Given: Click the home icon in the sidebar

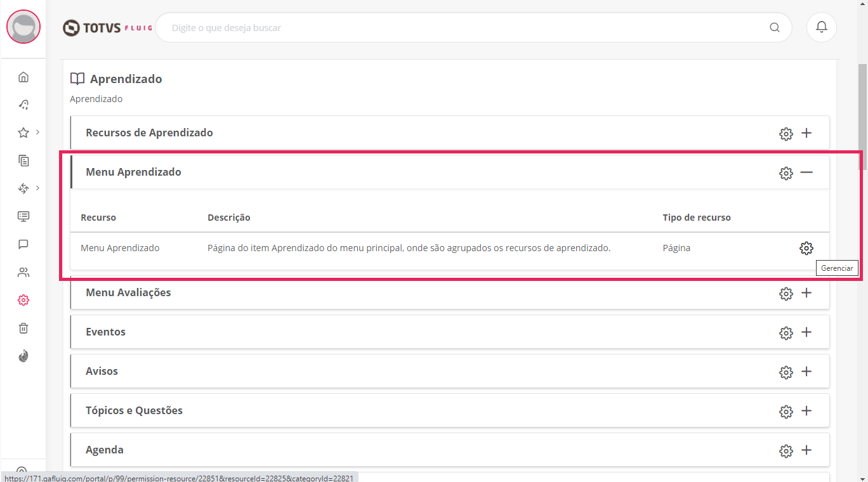Looking at the screenshot, I should pyautogui.click(x=23, y=77).
